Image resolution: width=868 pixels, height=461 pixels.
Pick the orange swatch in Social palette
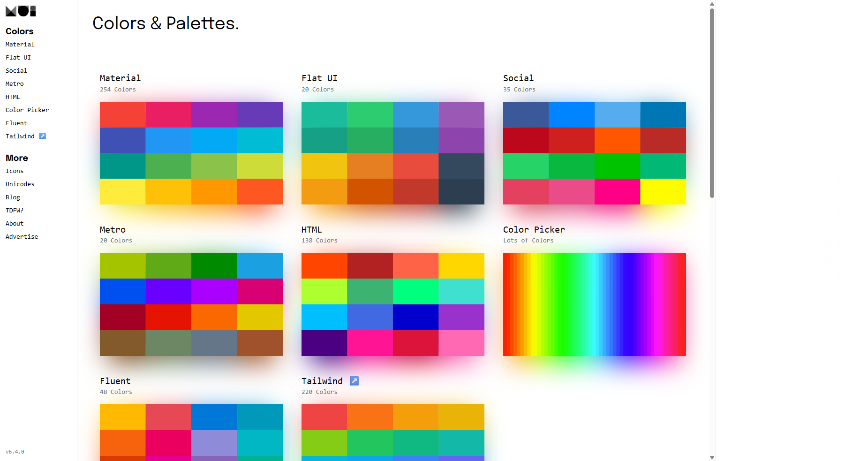pos(618,140)
